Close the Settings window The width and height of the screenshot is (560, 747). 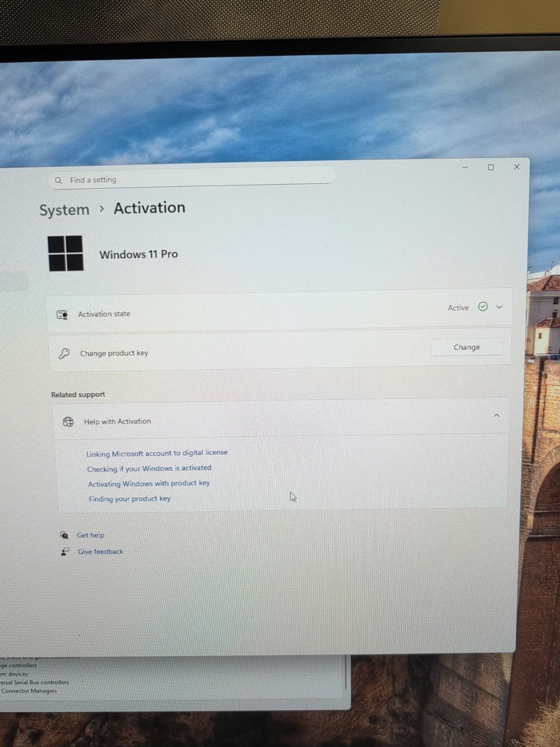tap(517, 167)
